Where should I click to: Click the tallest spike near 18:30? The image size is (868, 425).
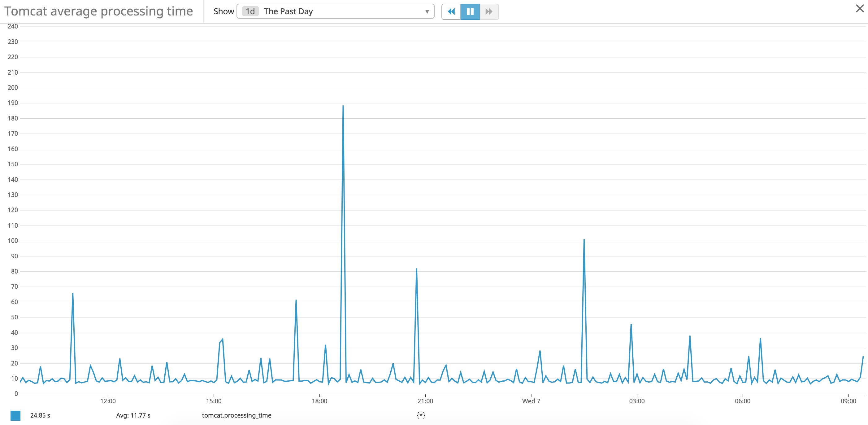pyautogui.click(x=344, y=106)
